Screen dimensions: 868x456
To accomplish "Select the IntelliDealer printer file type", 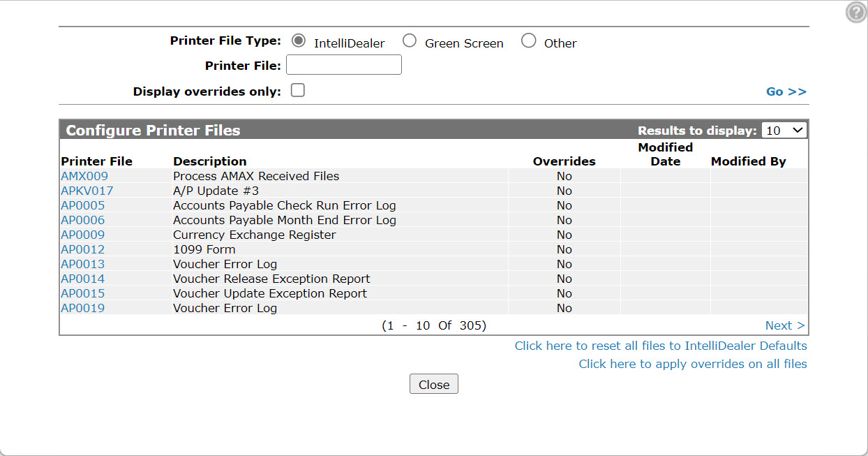I will tap(299, 41).
